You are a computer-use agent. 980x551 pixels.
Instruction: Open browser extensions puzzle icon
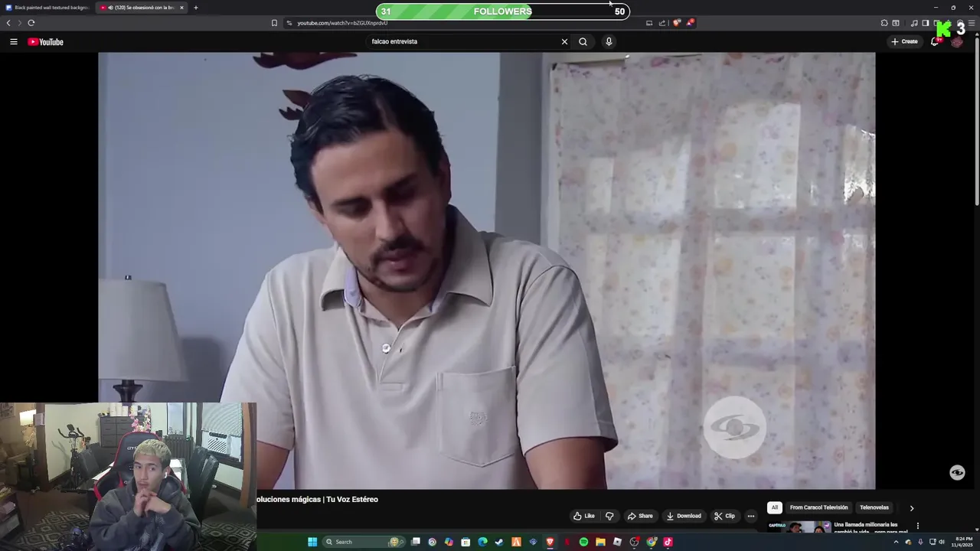click(884, 23)
